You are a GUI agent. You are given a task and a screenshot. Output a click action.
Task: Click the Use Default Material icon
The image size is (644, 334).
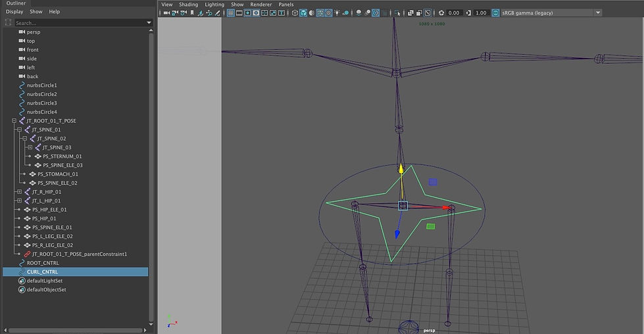pyautogui.click(x=312, y=12)
